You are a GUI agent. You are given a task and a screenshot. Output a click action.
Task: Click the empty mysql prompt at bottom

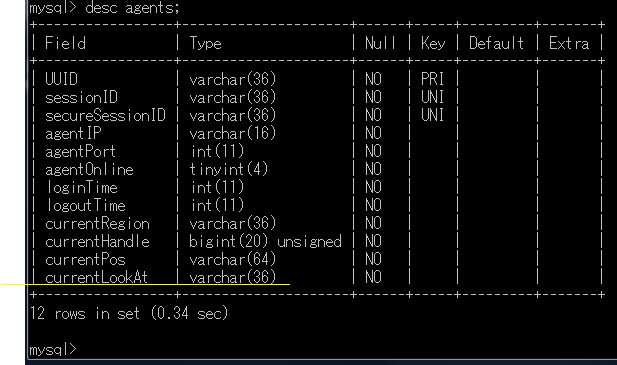(53, 349)
